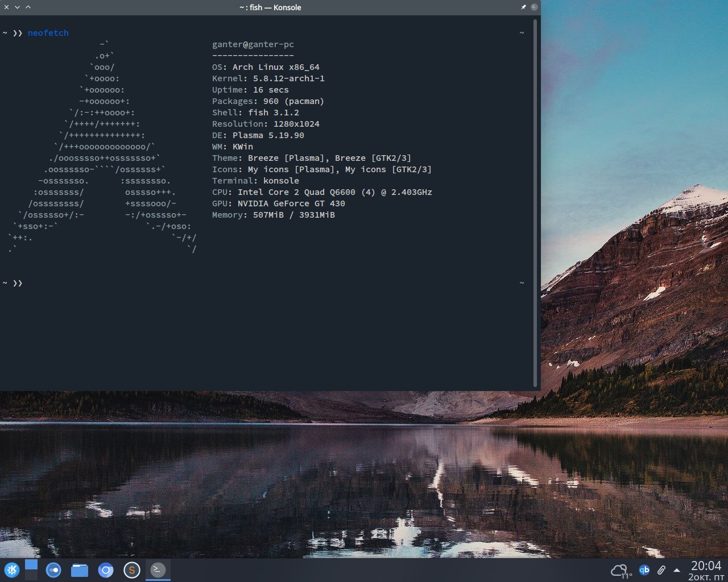The image size is (728, 582).
Task: Click the 'ganter@ganter-pc' text
Action: 253,44
